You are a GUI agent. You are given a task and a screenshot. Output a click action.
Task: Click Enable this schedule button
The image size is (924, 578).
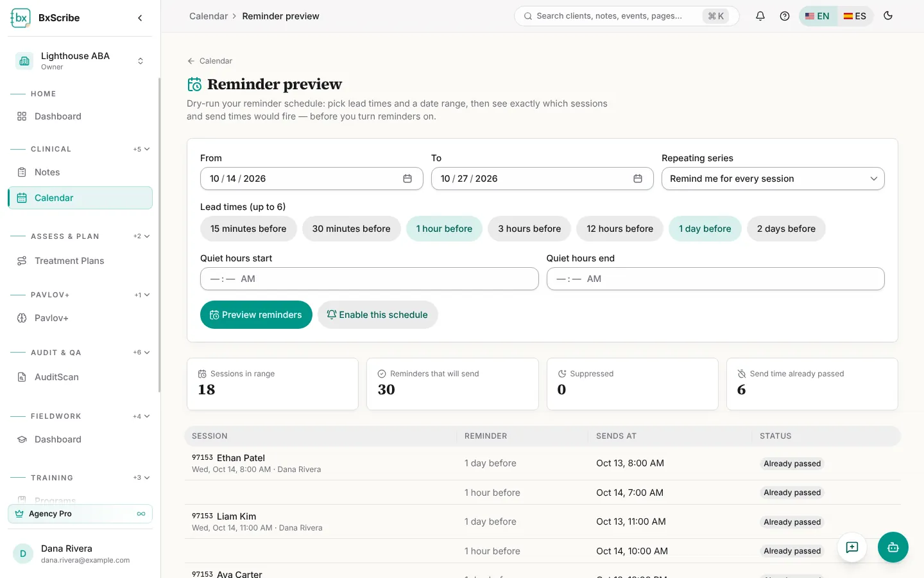click(377, 315)
